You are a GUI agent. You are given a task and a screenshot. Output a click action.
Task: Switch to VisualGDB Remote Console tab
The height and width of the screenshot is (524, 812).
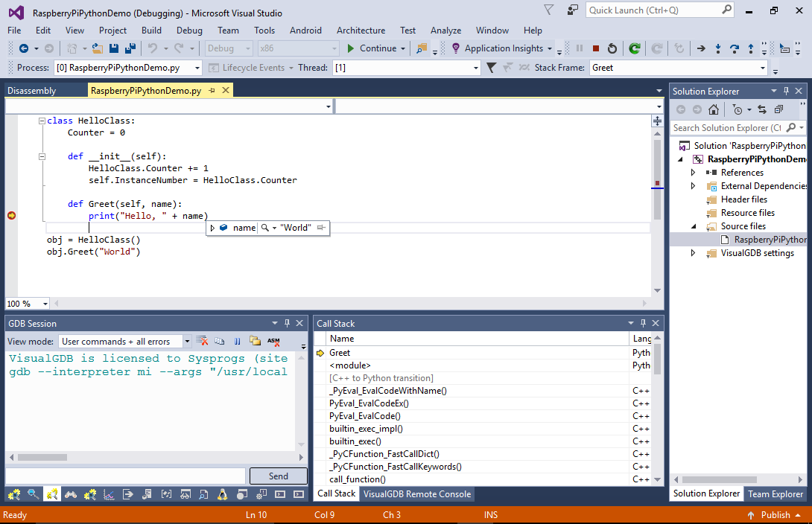click(x=417, y=494)
